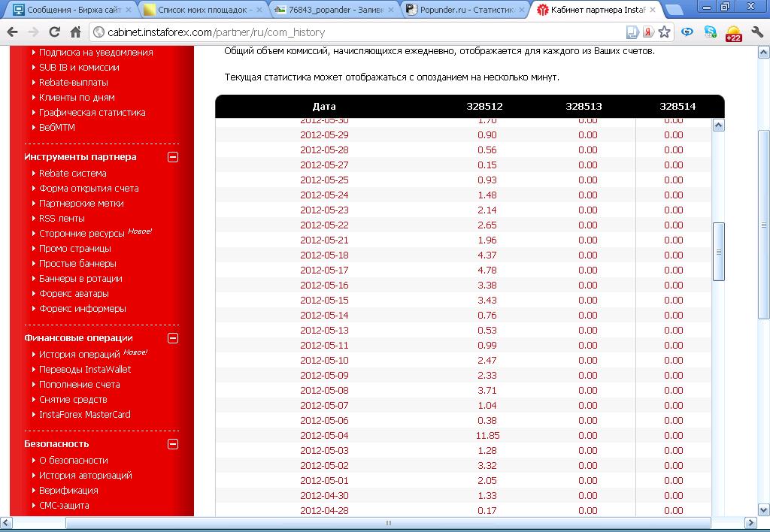
Task: Click the commission table scrollbar thumb
Action: coord(718,252)
